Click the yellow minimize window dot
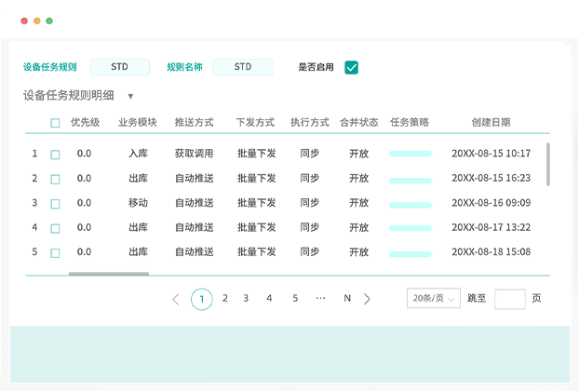 [x=37, y=21]
